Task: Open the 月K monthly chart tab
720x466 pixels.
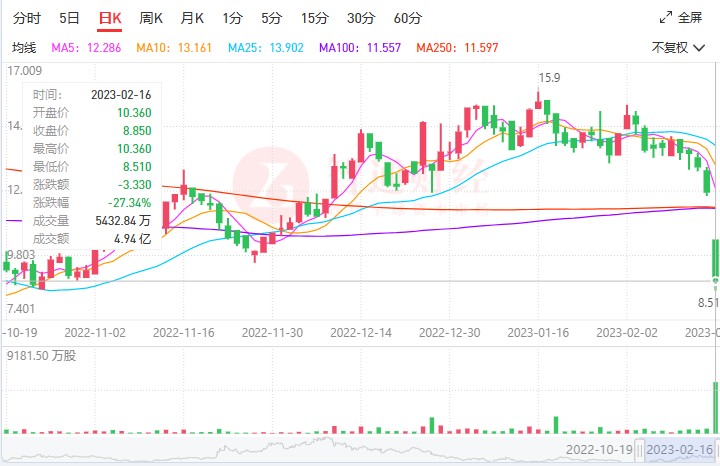Action: (192, 18)
